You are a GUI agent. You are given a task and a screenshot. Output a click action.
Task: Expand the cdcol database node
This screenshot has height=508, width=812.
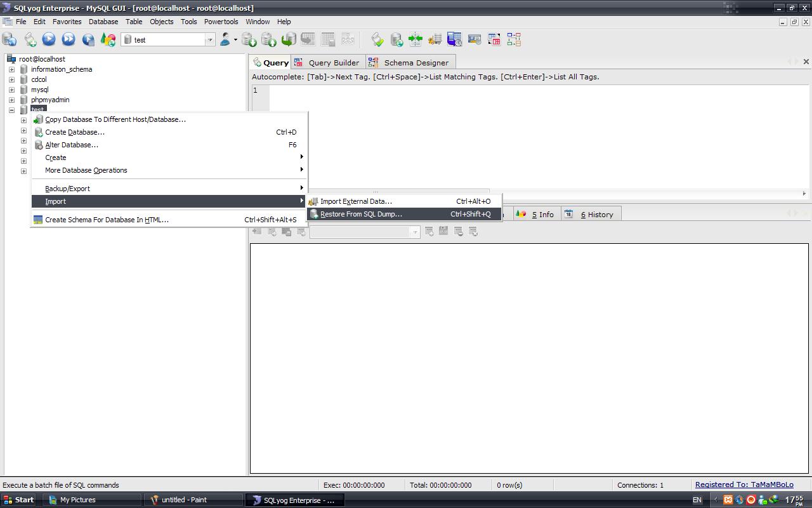click(11, 79)
